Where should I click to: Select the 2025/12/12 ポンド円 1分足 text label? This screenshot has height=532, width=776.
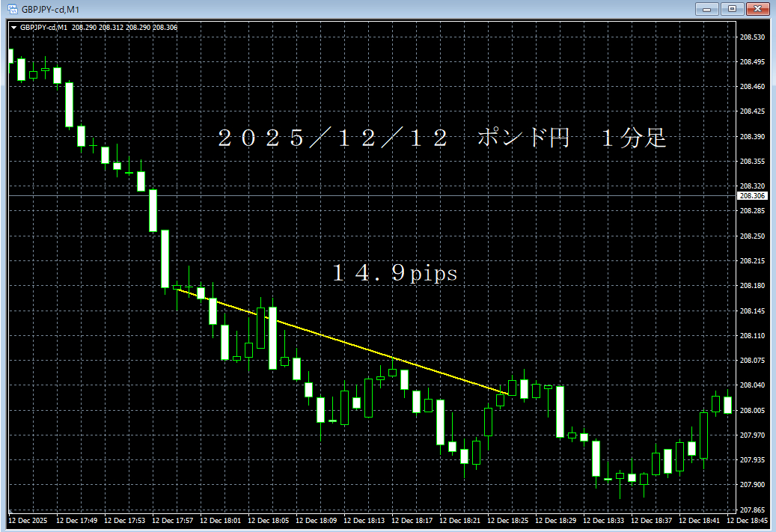click(442, 138)
